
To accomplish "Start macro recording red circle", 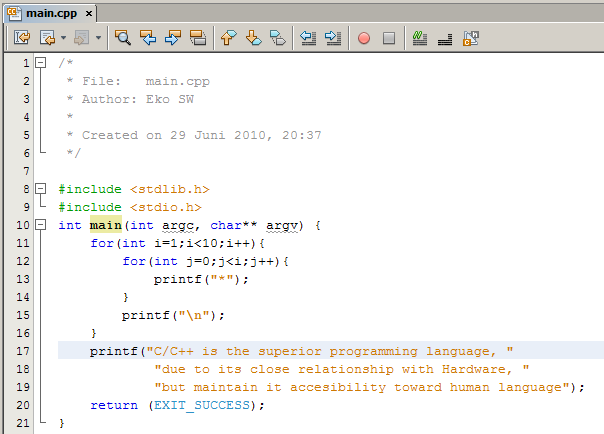I will click(364, 38).
